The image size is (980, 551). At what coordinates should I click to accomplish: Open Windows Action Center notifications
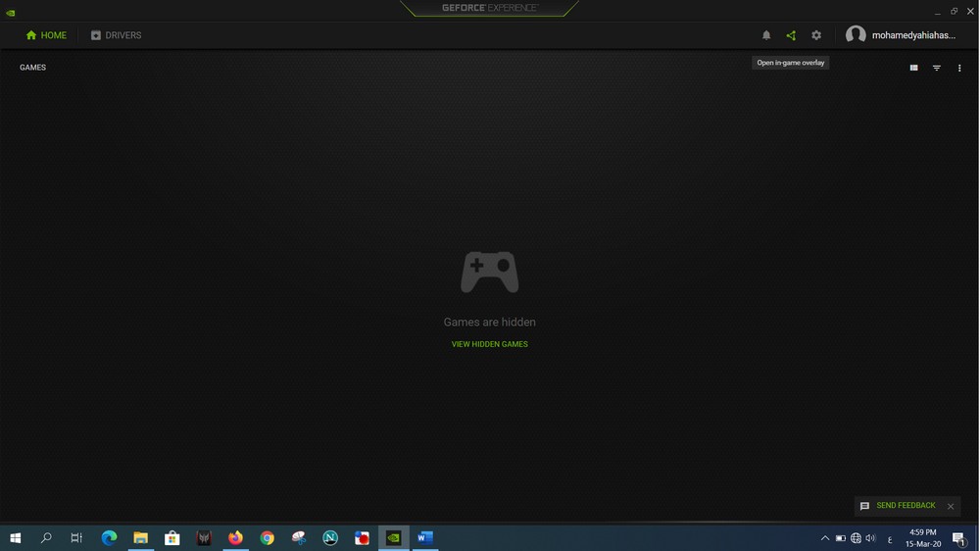(x=959, y=538)
